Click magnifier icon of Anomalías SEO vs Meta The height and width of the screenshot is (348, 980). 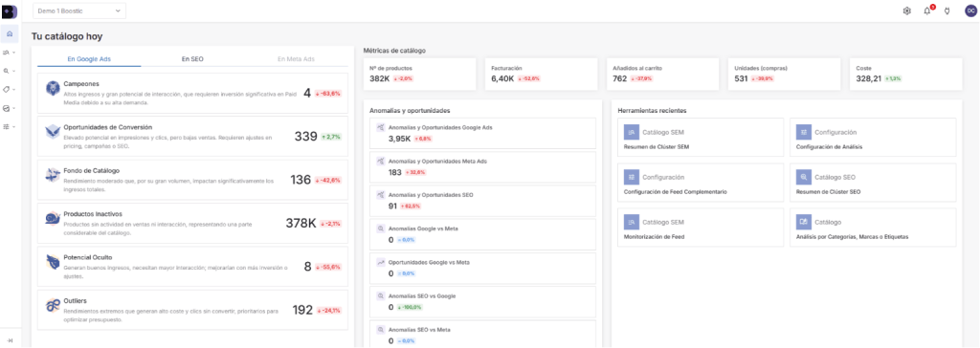(380, 329)
